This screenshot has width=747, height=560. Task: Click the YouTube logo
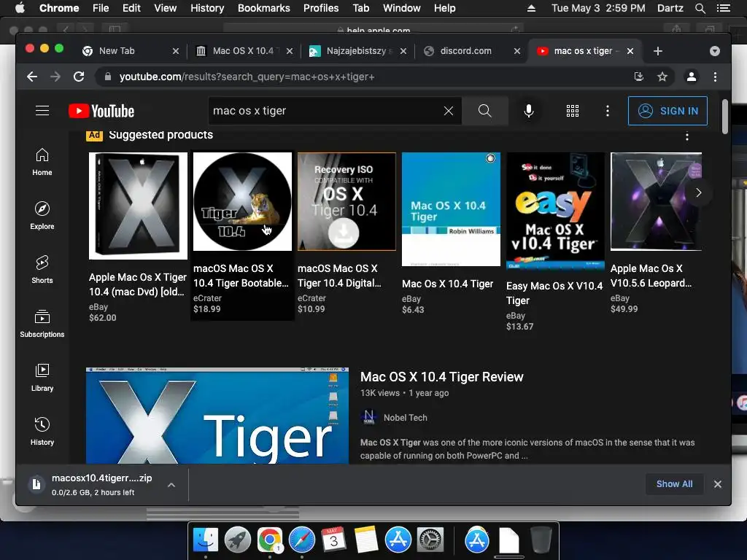tap(101, 111)
